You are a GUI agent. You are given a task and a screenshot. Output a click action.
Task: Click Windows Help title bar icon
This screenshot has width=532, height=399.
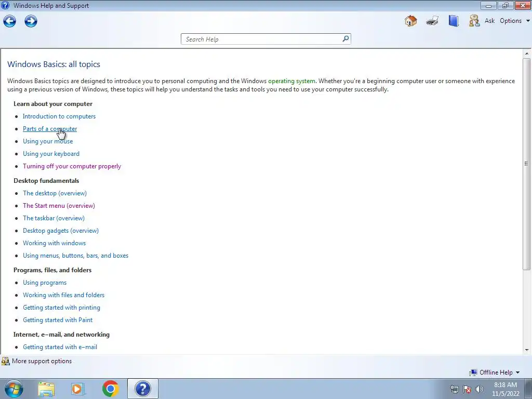5,5
